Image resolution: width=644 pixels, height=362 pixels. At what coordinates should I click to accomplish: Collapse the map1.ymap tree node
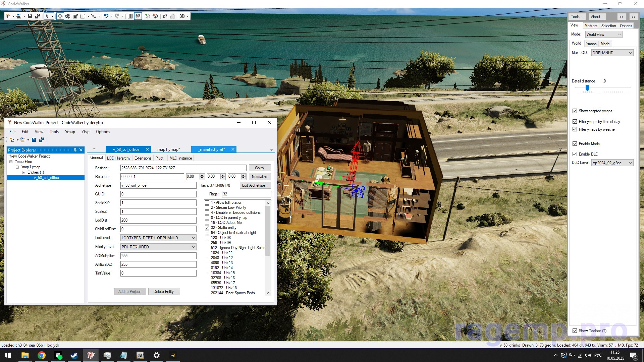click(17, 167)
